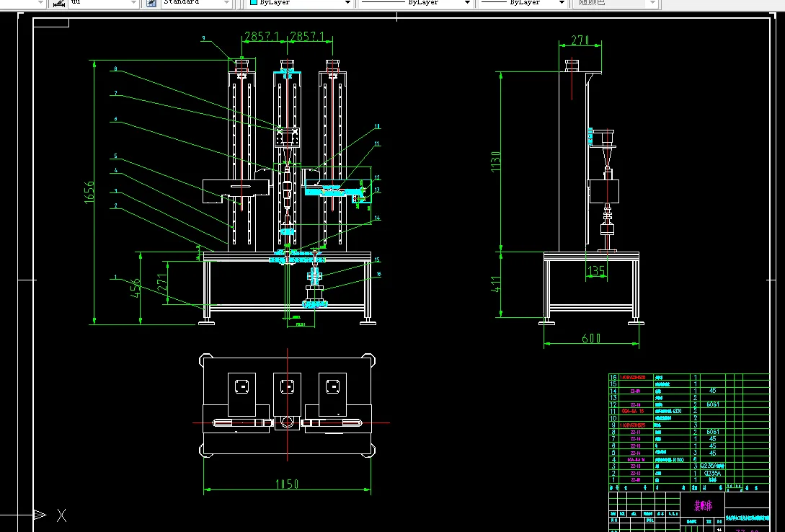Click balloon number 12 leader label
This screenshot has width=785, height=532.
pyautogui.click(x=377, y=177)
